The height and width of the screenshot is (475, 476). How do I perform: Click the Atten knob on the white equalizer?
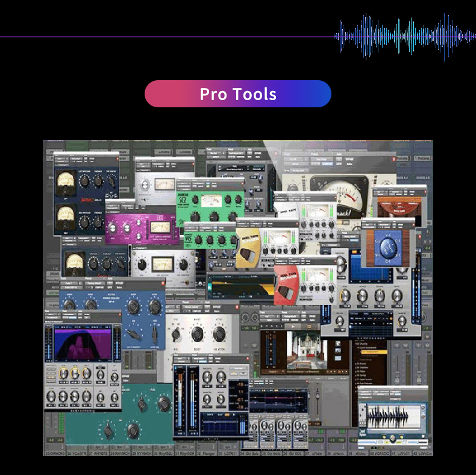click(x=219, y=334)
